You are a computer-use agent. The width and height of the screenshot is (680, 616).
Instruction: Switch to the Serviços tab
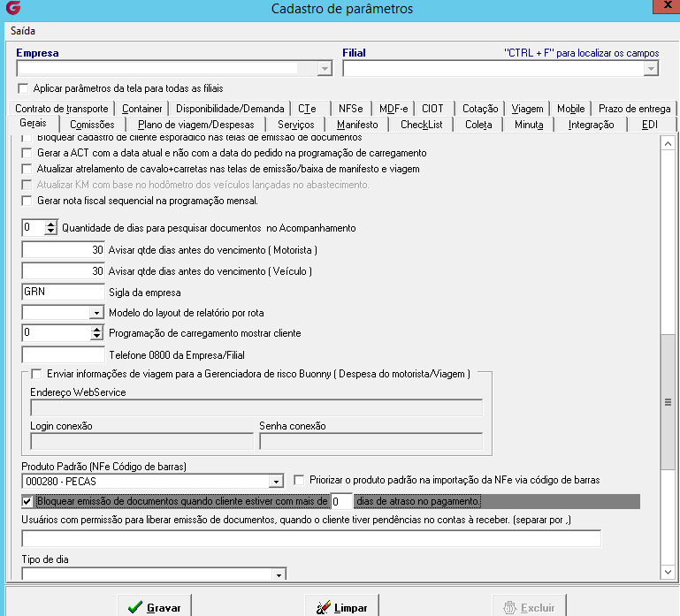point(295,125)
